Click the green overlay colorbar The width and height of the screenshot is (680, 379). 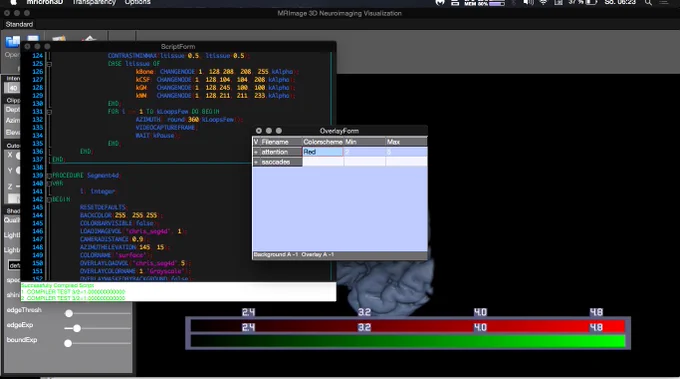pos(408,341)
